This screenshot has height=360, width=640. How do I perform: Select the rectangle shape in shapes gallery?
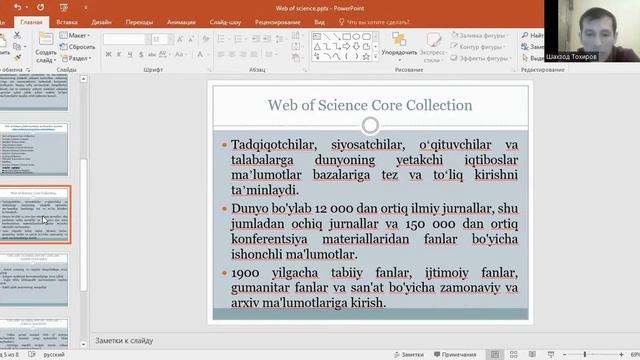click(347, 37)
